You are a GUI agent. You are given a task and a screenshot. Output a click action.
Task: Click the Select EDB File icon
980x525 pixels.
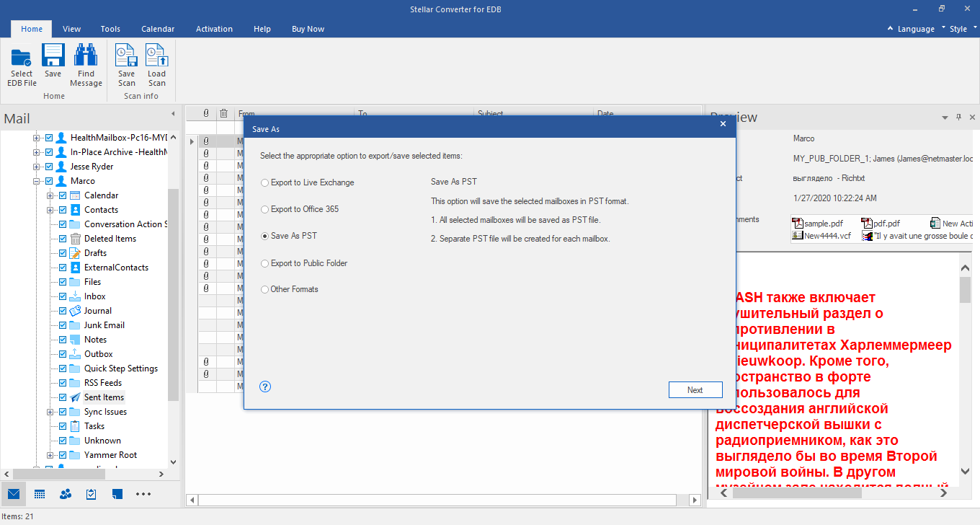(x=22, y=56)
